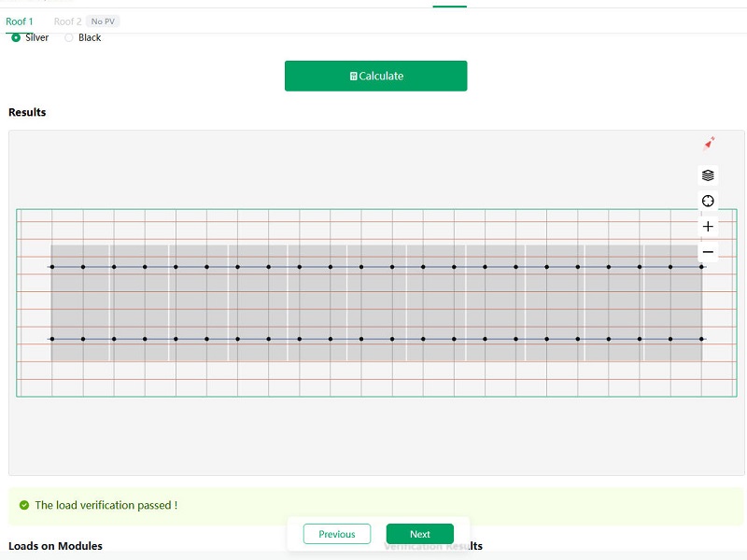Image resolution: width=747 pixels, height=560 pixels.
Task: Switch to the Roof 2 tab
Action: click(x=67, y=21)
